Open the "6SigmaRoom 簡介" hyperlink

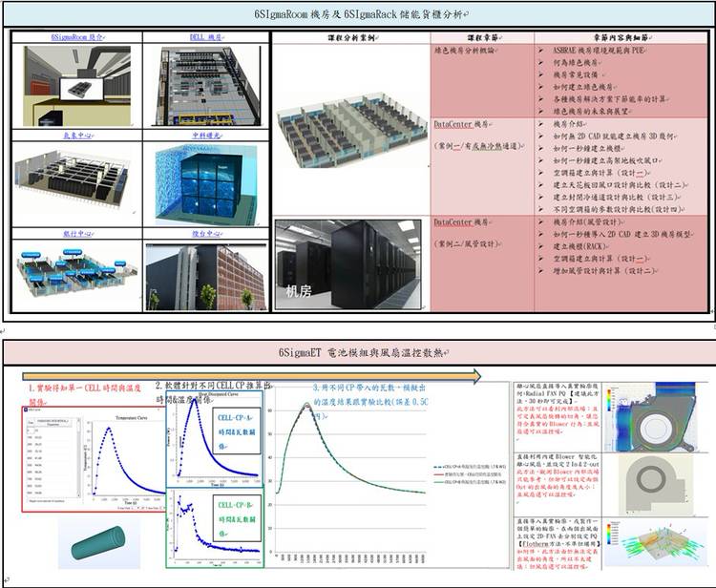click(x=76, y=37)
